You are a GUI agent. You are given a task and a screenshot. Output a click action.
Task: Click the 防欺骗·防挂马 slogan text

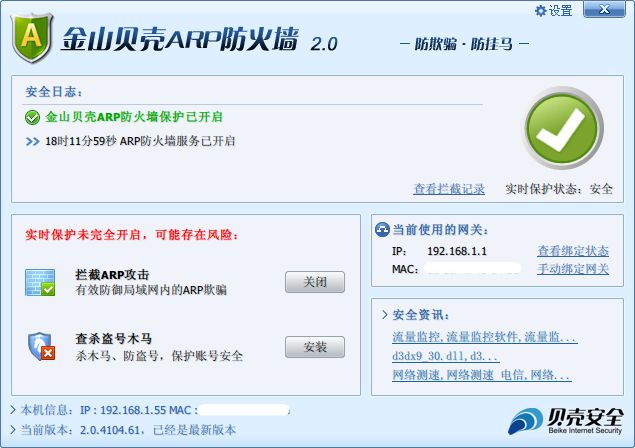click(464, 44)
